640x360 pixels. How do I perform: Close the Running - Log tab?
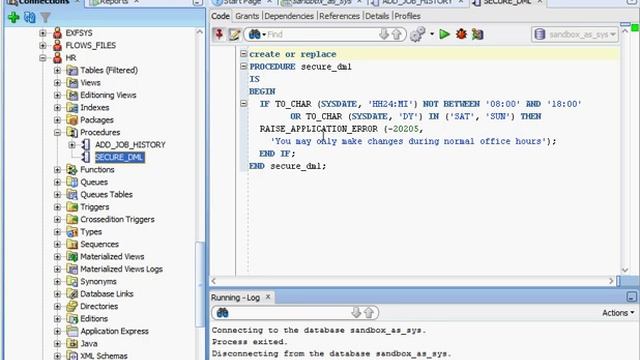point(268,297)
